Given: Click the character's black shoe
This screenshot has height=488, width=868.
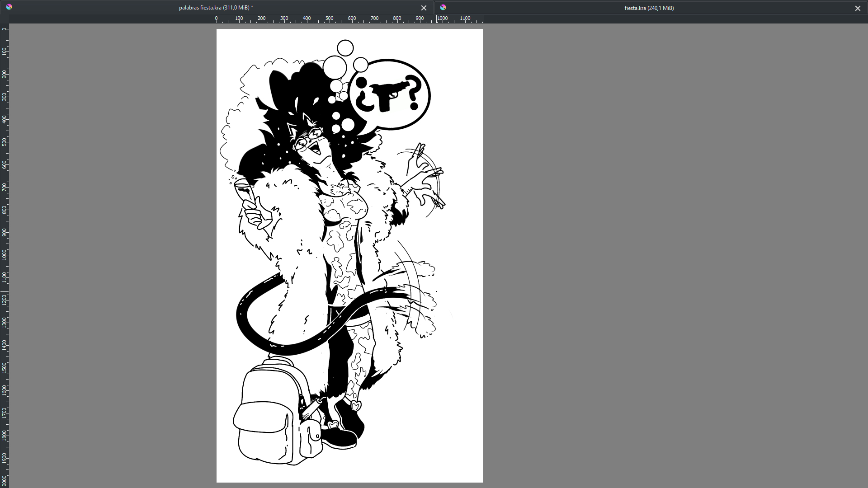Looking at the screenshot, I should tap(340, 437).
